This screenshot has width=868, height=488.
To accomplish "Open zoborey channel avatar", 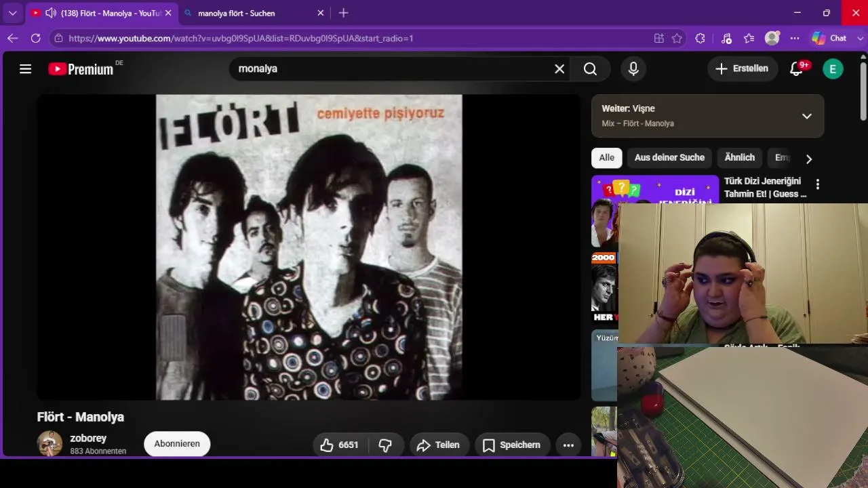I will point(50,443).
